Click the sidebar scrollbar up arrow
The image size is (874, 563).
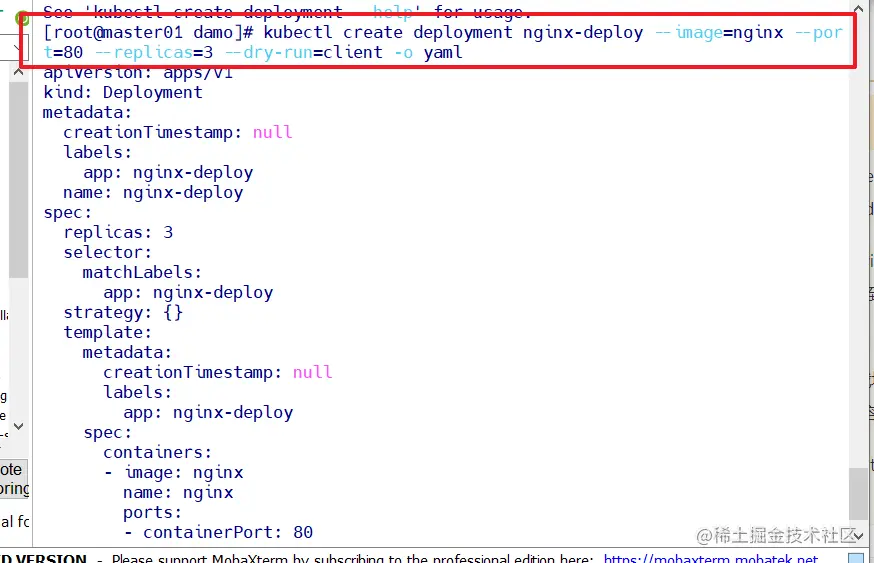point(18,72)
